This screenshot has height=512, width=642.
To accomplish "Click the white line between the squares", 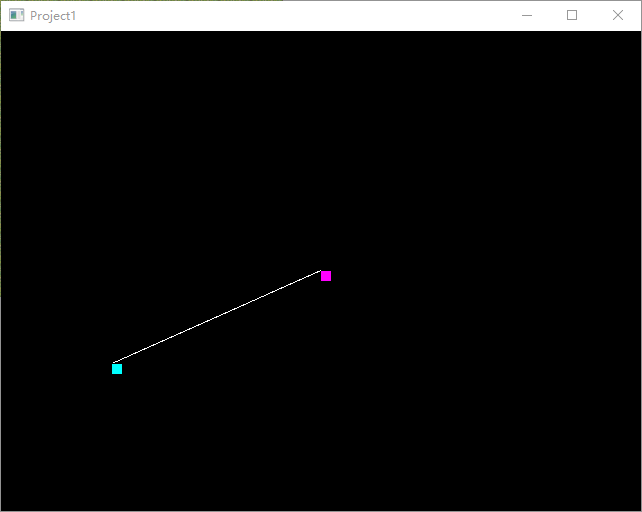I will 217,316.
